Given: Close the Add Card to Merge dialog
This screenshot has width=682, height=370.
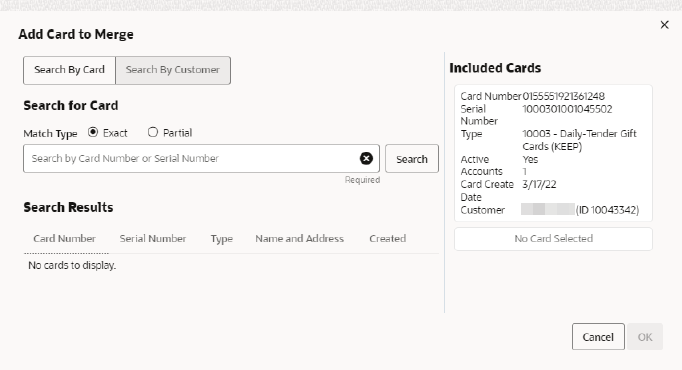Looking at the screenshot, I should click(664, 25).
